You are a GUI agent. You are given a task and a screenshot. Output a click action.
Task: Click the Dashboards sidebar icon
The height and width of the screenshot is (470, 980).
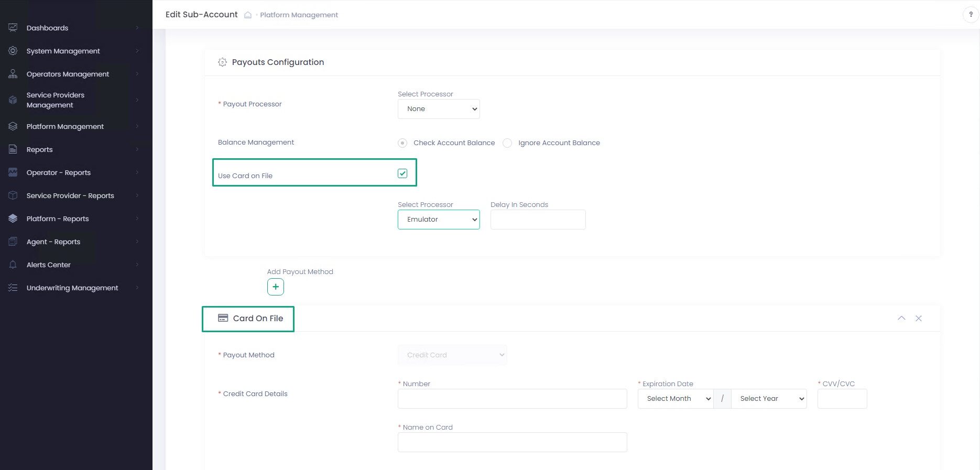13,28
